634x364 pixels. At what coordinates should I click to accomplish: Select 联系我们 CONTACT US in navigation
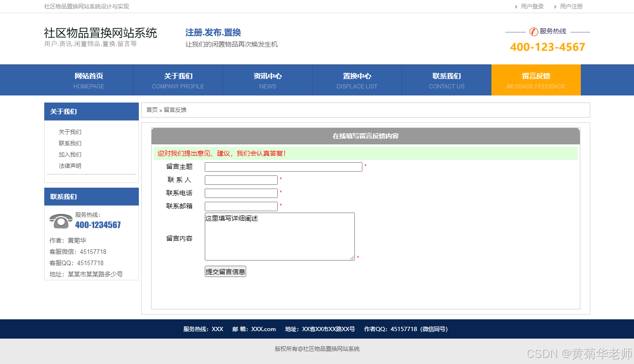click(x=446, y=80)
